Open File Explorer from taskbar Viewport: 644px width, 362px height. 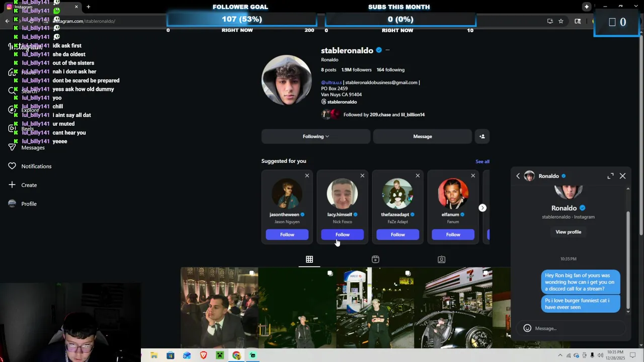(x=154, y=355)
